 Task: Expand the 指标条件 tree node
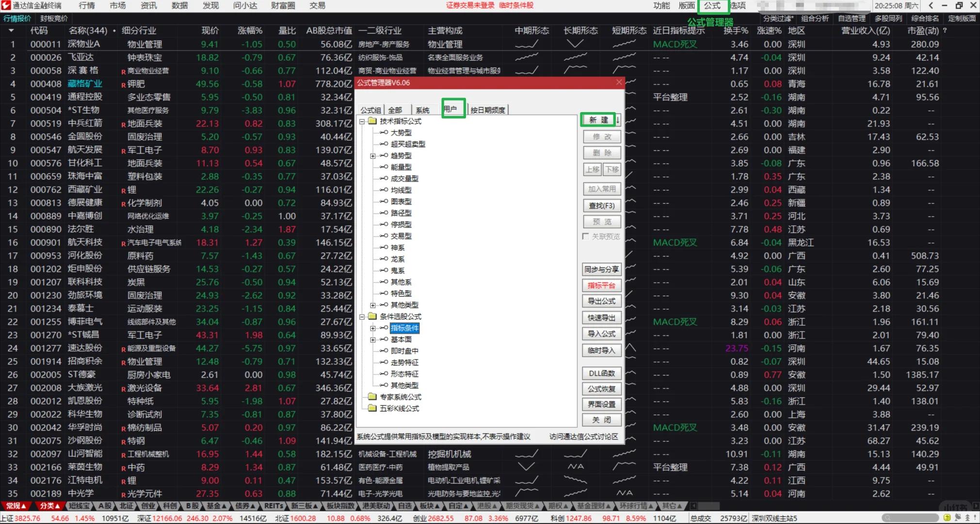point(373,328)
